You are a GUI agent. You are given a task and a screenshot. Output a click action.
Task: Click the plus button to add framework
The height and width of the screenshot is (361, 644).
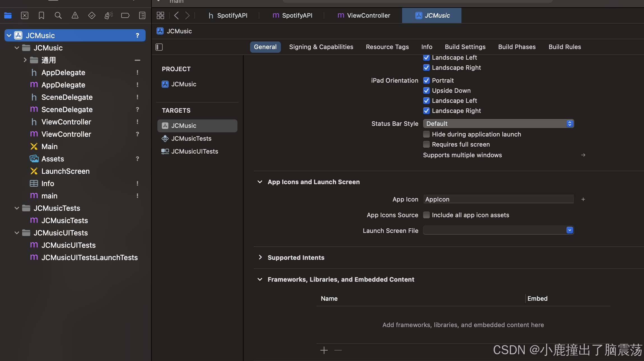point(324,350)
